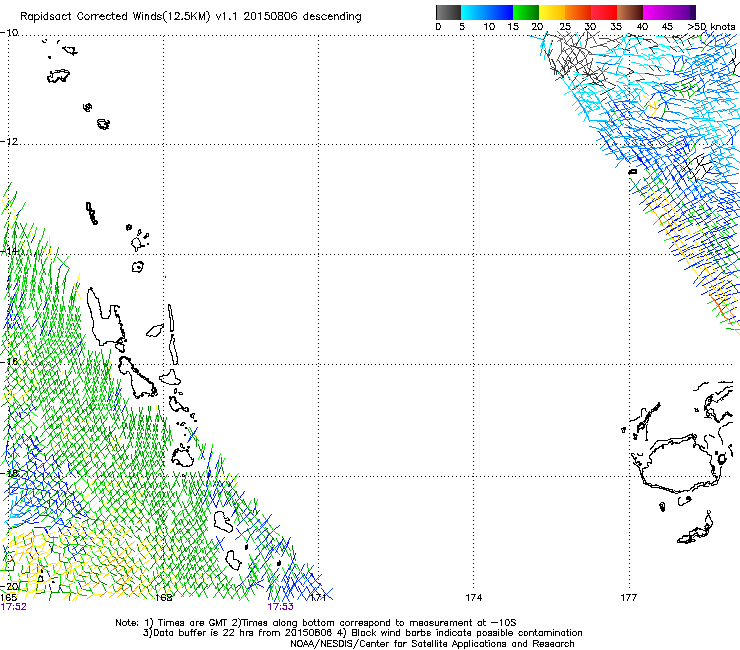Click the longitude label '177'
Viewport: 740px width, 650px height.
(x=629, y=598)
